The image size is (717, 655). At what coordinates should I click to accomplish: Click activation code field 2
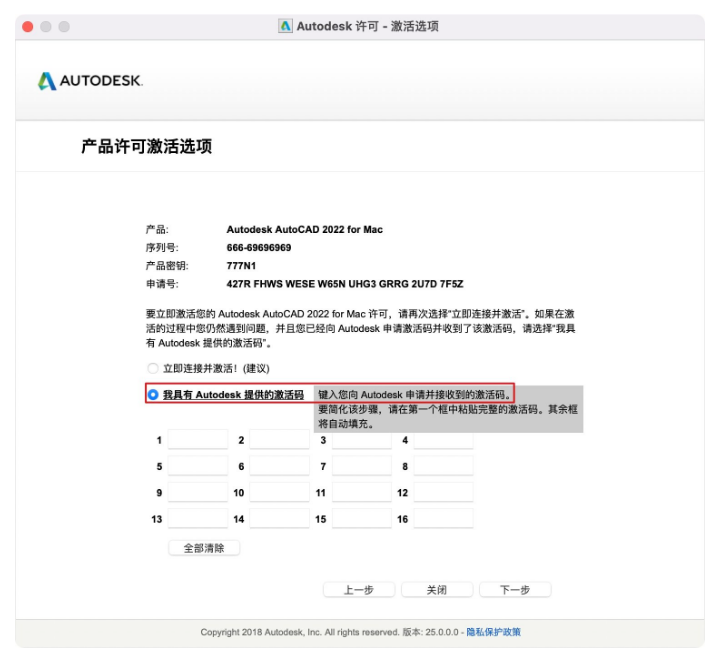[x=279, y=440]
